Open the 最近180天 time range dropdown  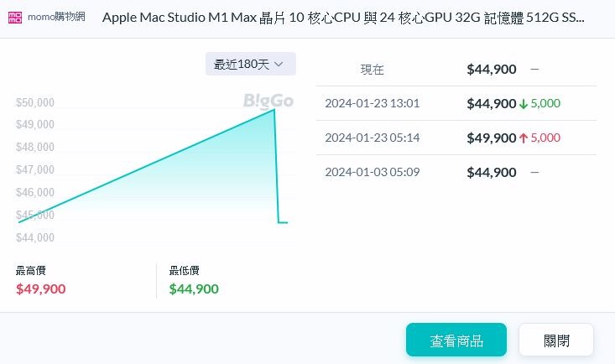pos(251,64)
